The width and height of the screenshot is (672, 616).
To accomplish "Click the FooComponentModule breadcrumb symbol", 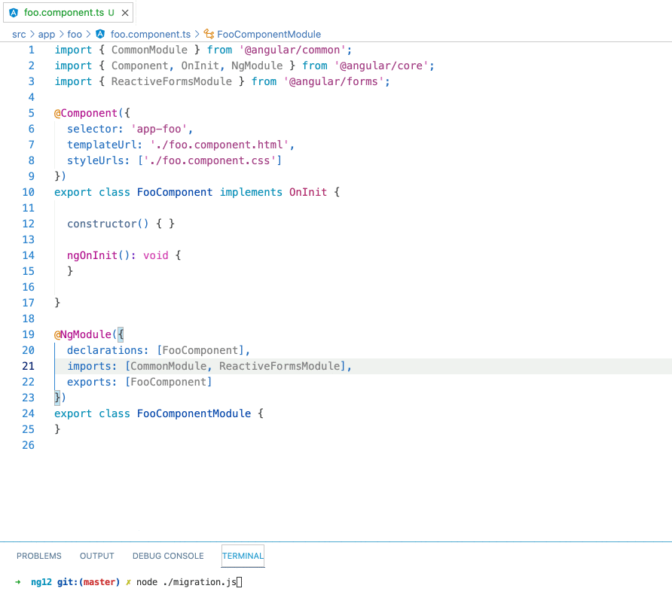I will 269,35.
